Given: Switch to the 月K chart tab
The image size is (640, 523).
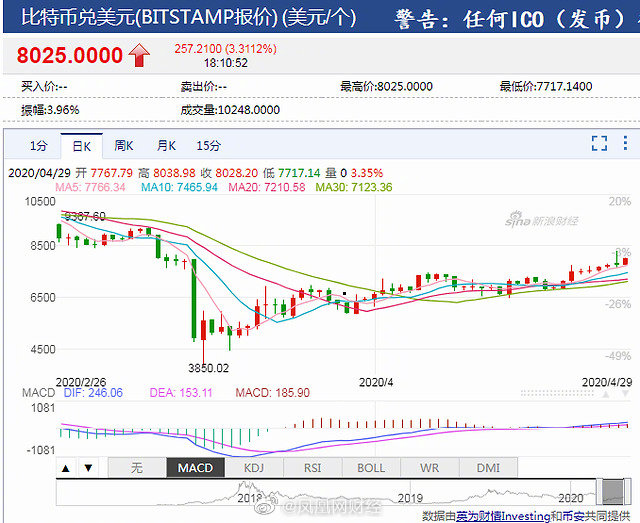Looking at the screenshot, I should (166, 145).
